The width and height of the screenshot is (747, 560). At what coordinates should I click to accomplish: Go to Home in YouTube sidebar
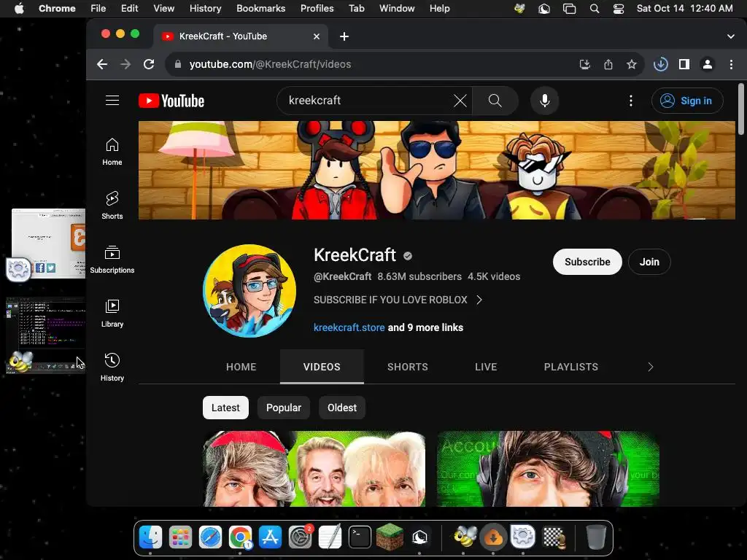pyautogui.click(x=112, y=152)
